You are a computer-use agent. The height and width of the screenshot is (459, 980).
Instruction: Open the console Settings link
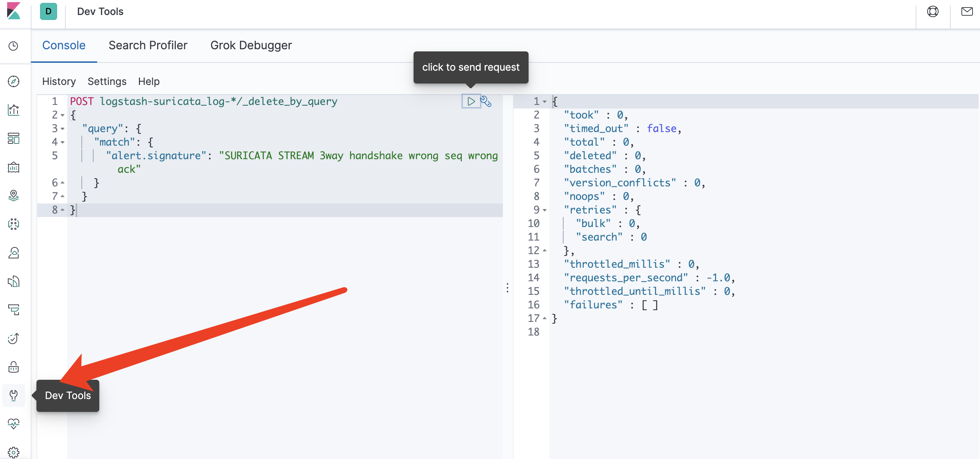(x=107, y=81)
